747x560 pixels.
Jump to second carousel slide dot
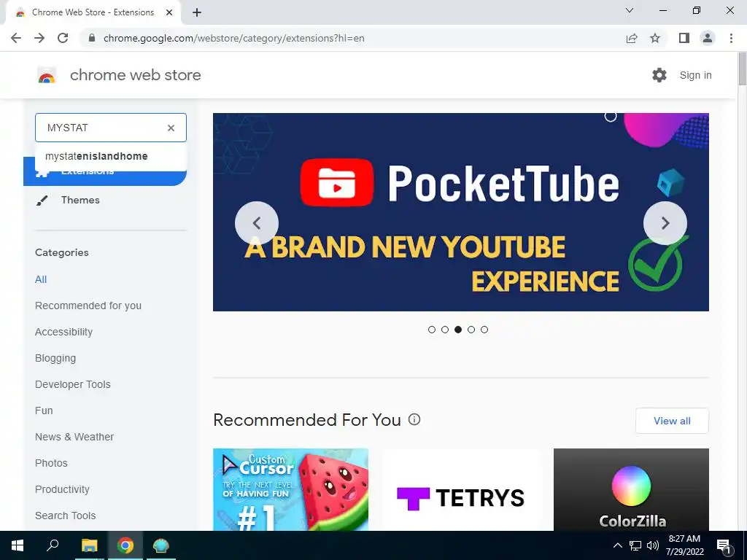(445, 330)
